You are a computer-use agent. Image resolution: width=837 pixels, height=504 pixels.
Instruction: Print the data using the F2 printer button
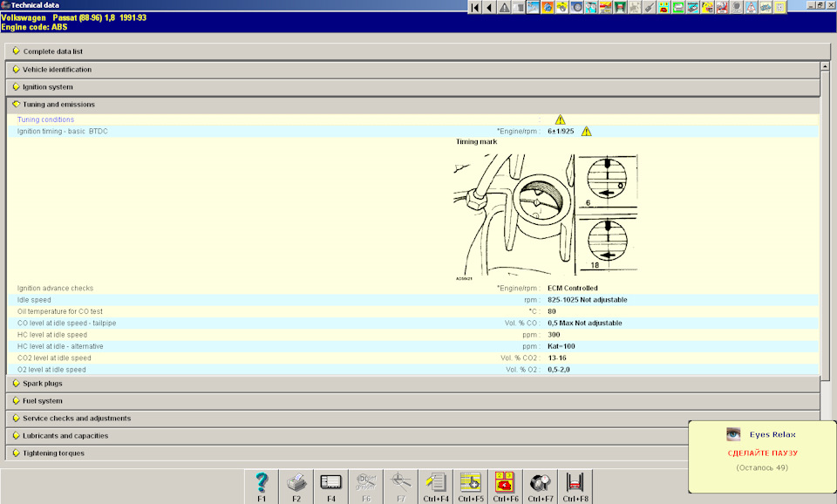(x=296, y=487)
